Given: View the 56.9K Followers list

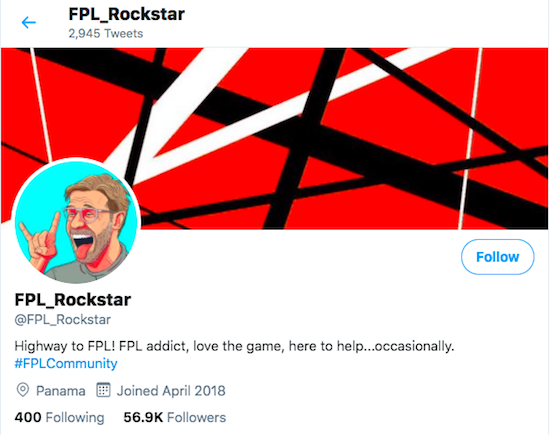Looking at the screenshot, I should click(x=175, y=417).
